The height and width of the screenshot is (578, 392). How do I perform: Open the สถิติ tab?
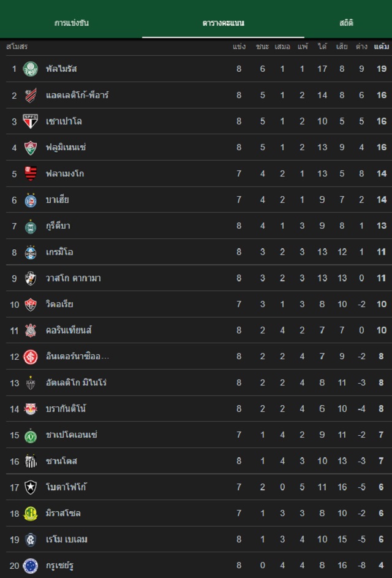(x=346, y=23)
